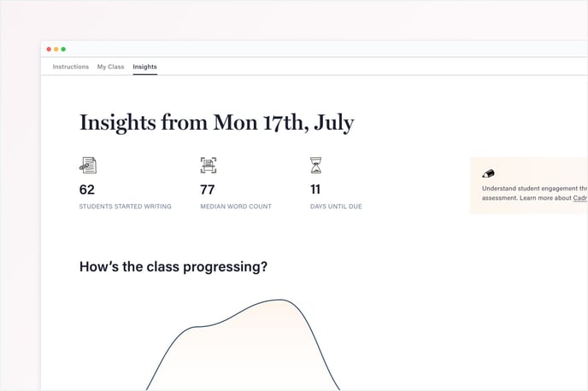Click the red close window dot
Image resolution: width=588 pixels, height=391 pixels.
point(49,49)
